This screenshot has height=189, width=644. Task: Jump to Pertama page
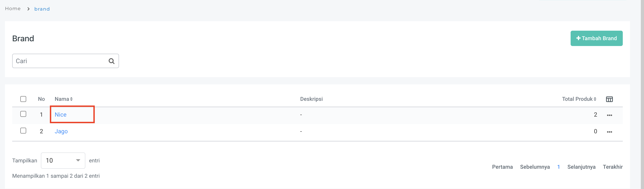click(x=502, y=167)
